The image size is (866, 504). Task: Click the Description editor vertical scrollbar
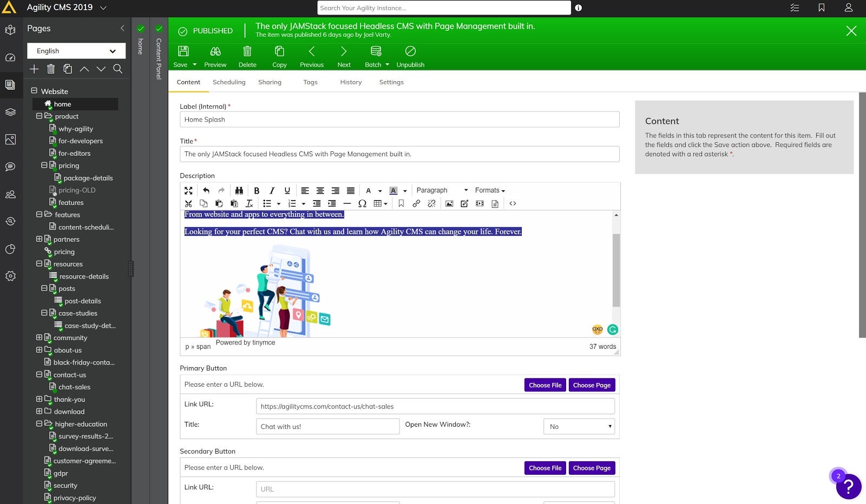pyautogui.click(x=616, y=270)
